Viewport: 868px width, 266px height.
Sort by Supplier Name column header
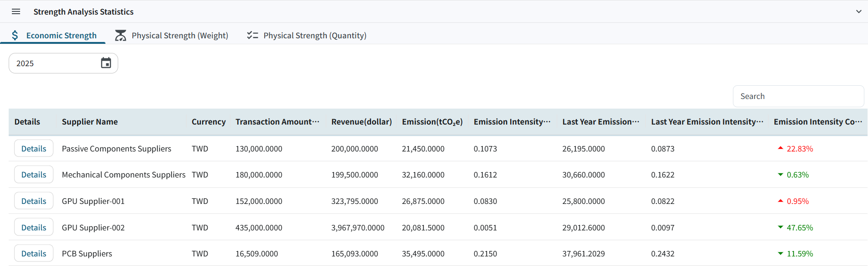point(90,122)
